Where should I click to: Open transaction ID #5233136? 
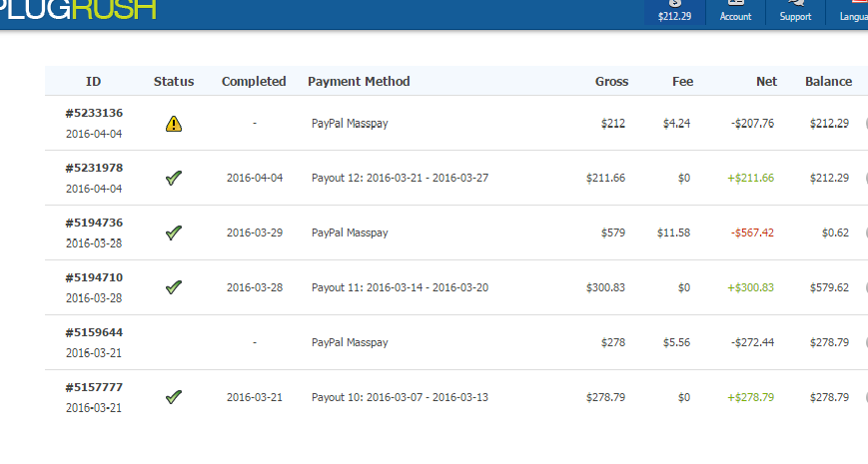click(94, 113)
